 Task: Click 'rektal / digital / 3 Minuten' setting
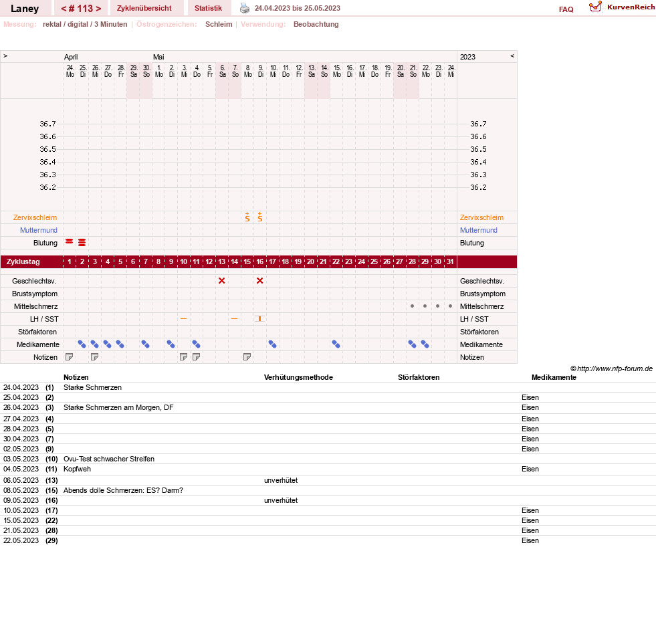pyautogui.click(x=85, y=24)
